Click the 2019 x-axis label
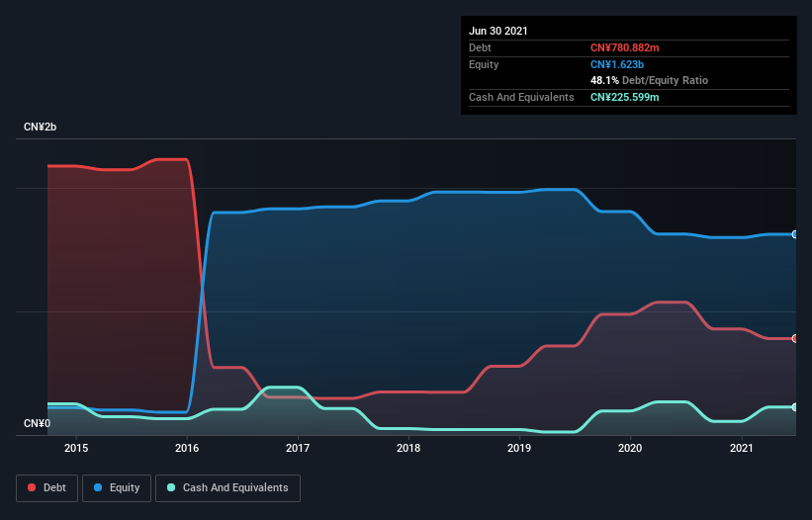The height and width of the screenshot is (520, 812). tap(519, 448)
